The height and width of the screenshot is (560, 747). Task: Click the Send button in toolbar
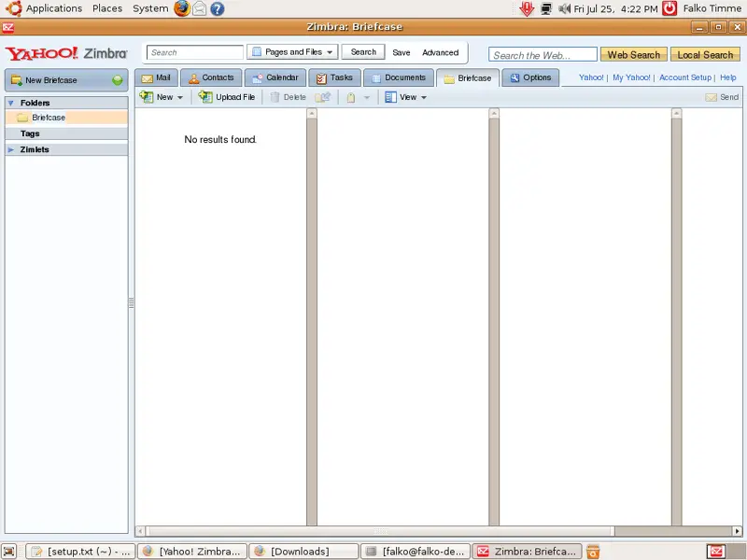pyautogui.click(x=722, y=97)
